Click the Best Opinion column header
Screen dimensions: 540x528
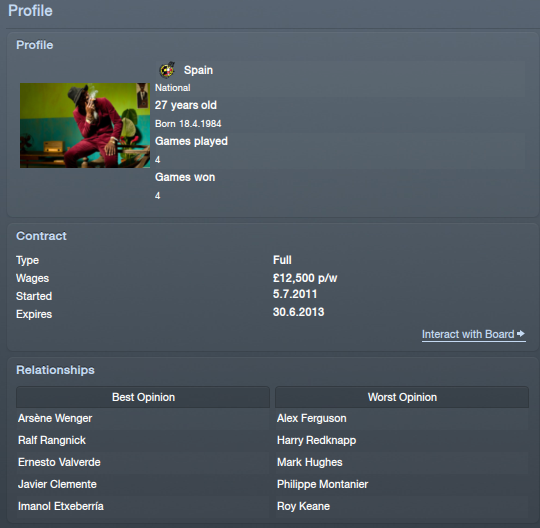[143, 397]
